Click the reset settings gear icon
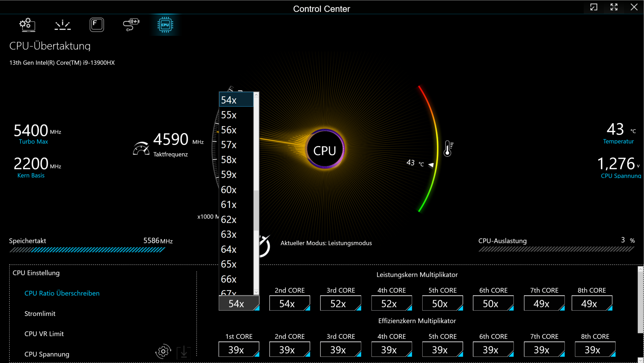Viewport: 644px width, 363px height. pyautogui.click(x=163, y=351)
